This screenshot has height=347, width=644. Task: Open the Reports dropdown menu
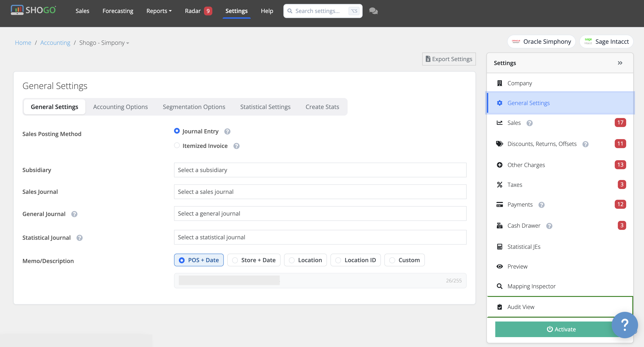[x=159, y=11]
